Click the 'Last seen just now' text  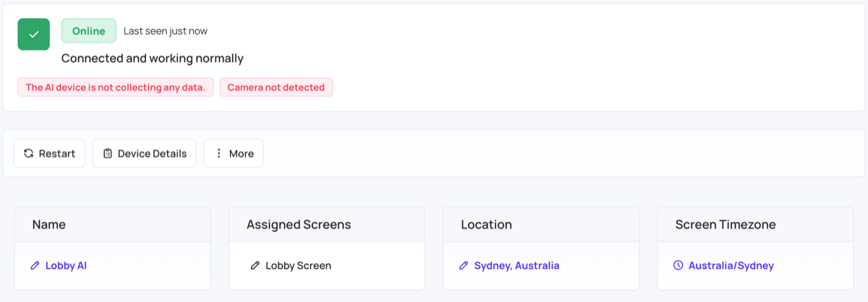click(166, 31)
